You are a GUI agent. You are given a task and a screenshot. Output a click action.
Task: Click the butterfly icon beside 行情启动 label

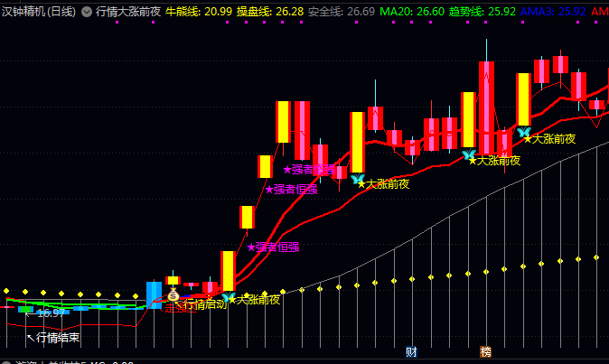point(227,297)
